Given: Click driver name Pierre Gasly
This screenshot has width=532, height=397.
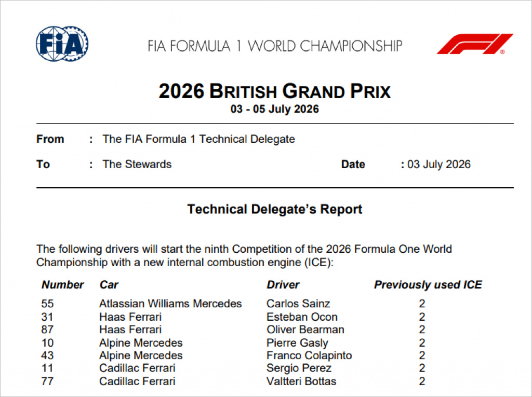Looking at the screenshot, I should tap(297, 343).
